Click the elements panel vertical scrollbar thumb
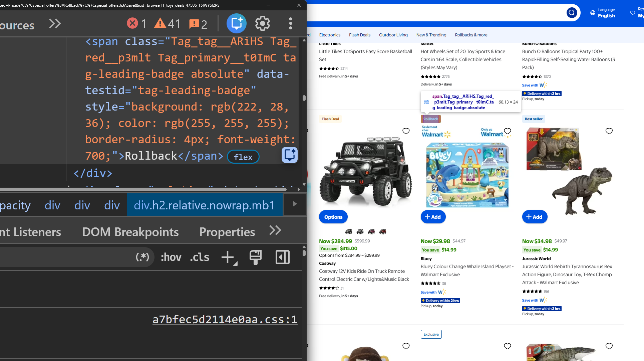 point(304,98)
